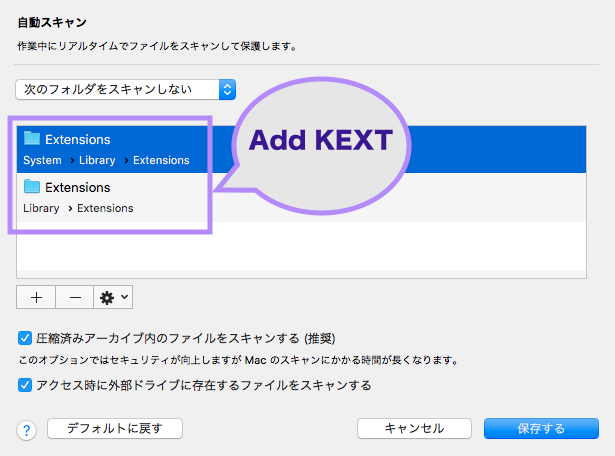The height and width of the screenshot is (456, 615).
Task: Toggle 圧縮済みアーカイブ scan checkbox
Action: 25,338
